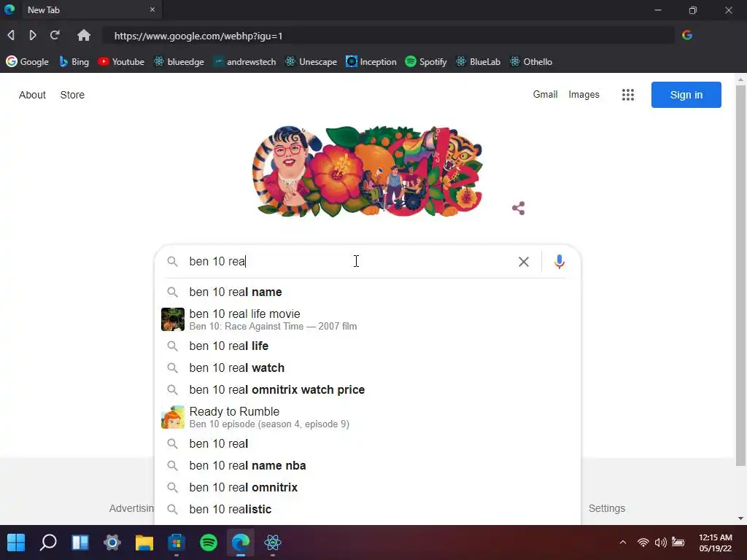Open the BlueLab bookmark
Viewport: 747px width, 560px height.
pyautogui.click(x=479, y=61)
